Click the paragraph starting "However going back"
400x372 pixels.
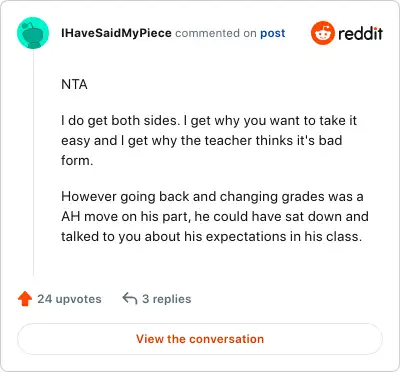(x=215, y=216)
